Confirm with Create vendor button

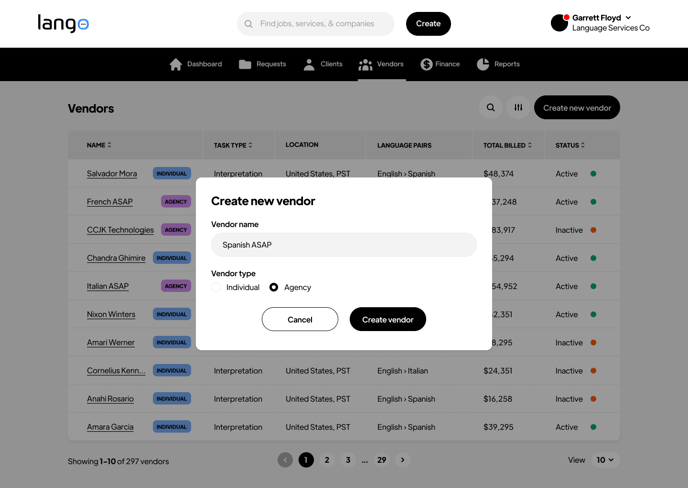tap(388, 319)
